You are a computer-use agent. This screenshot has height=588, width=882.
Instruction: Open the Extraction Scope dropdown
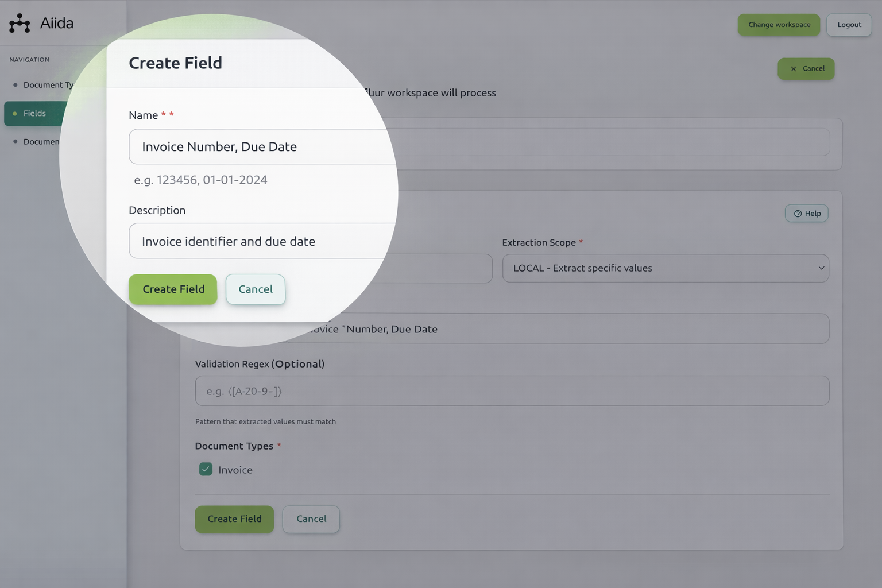pos(665,268)
